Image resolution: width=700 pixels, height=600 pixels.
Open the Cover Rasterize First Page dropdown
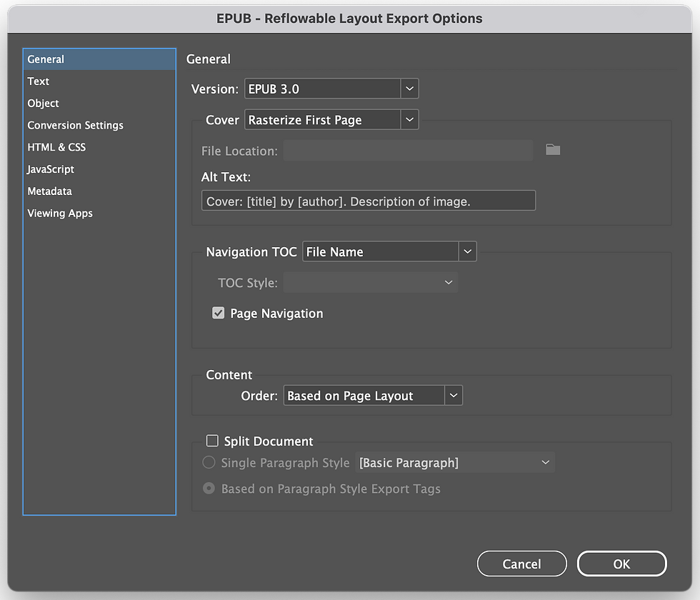coord(331,120)
